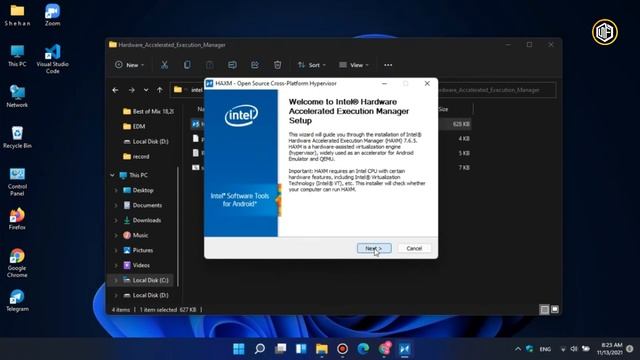Select Downloads in navigation pane
Screen dimensions: 640x360
142,220
